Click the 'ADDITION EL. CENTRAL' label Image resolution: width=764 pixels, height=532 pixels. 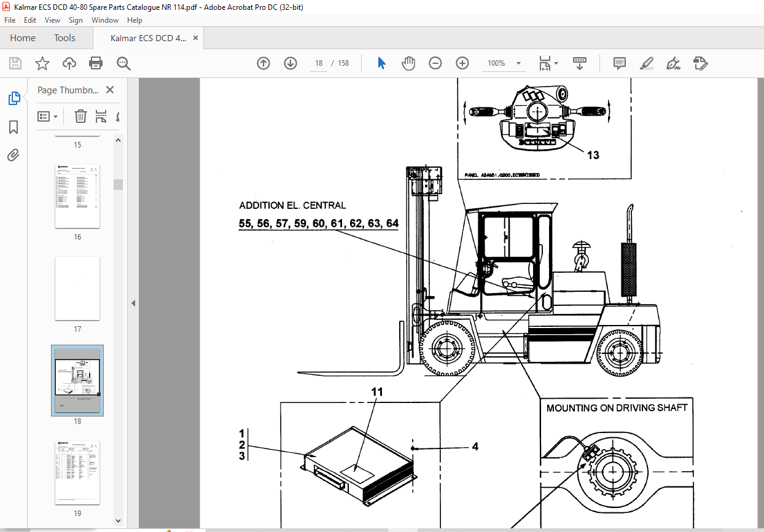(292, 206)
